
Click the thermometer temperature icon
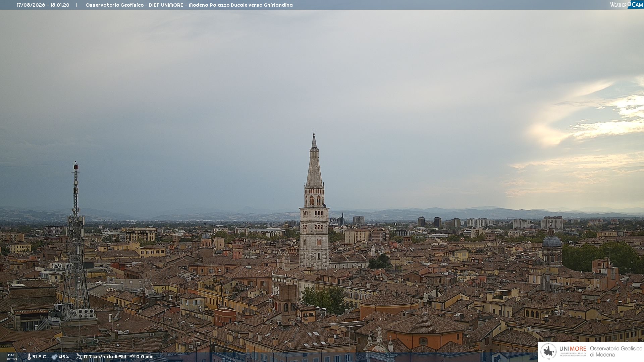(x=29, y=357)
